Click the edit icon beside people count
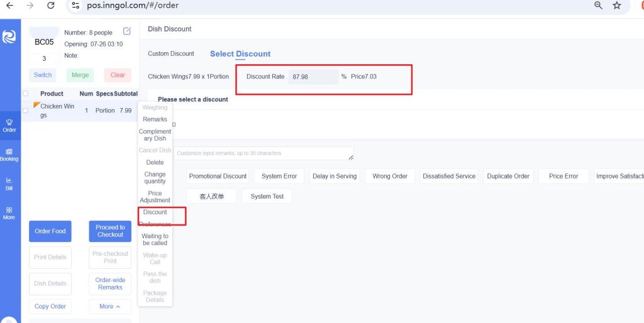The width and height of the screenshot is (644, 323). tap(127, 31)
